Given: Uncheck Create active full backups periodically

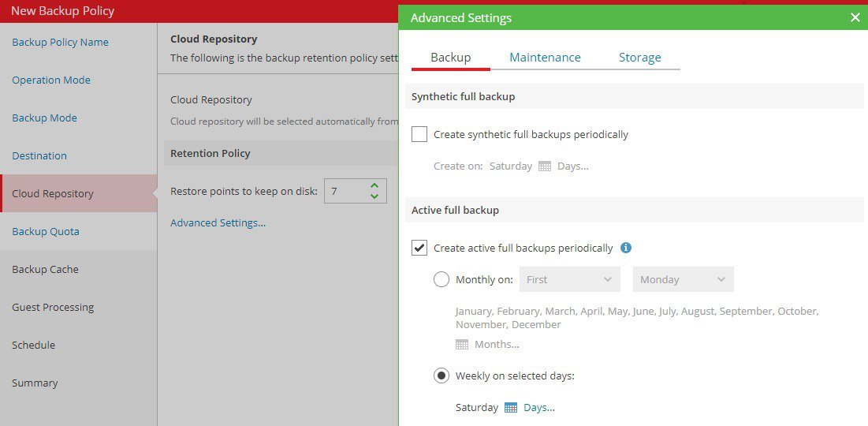Looking at the screenshot, I should (x=419, y=248).
